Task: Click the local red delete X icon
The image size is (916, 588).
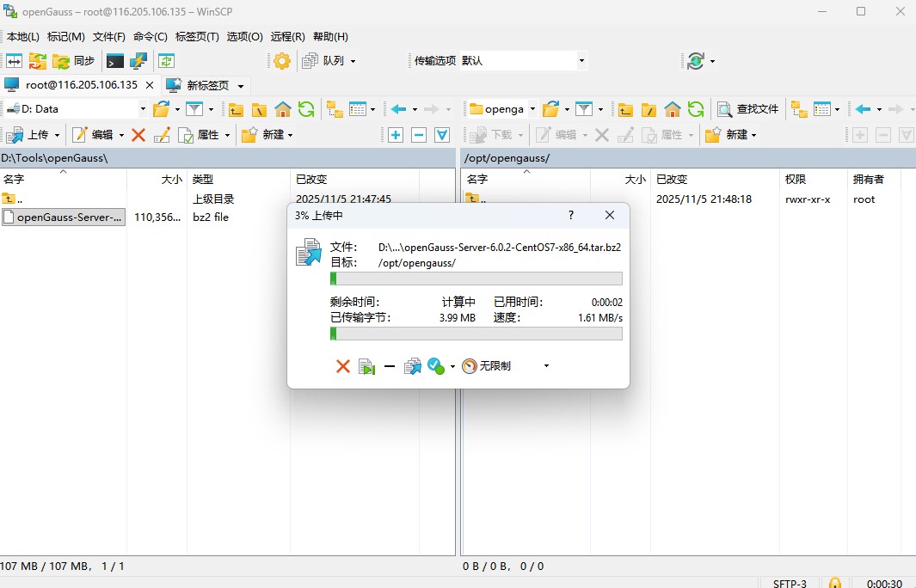Action: click(x=138, y=135)
